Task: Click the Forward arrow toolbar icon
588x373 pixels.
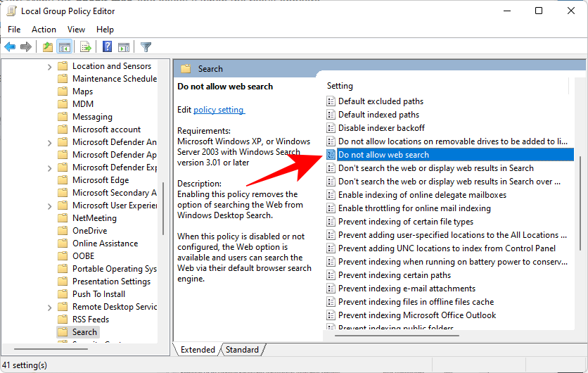Action: coord(26,47)
